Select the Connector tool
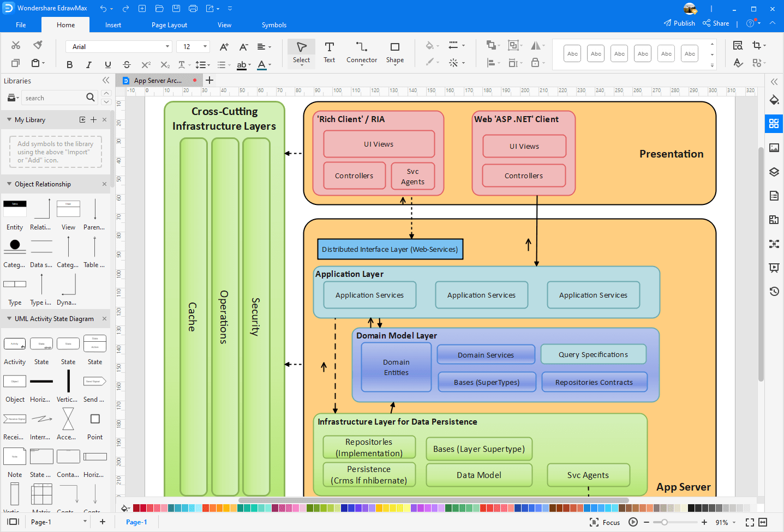This screenshot has height=532, width=784. (x=361, y=53)
